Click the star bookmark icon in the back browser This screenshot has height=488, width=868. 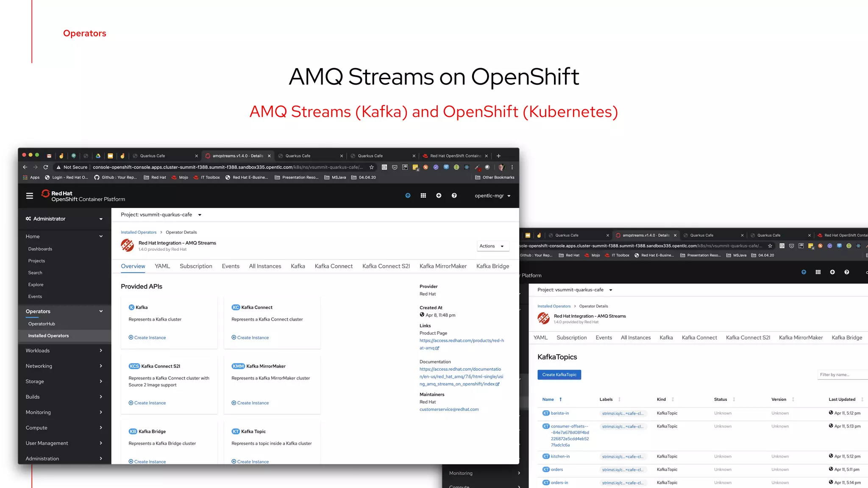click(x=770, y=246)
